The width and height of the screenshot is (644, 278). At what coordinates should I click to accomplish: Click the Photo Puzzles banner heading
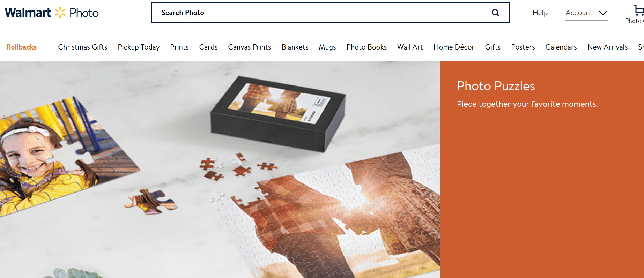click(496, 86)
